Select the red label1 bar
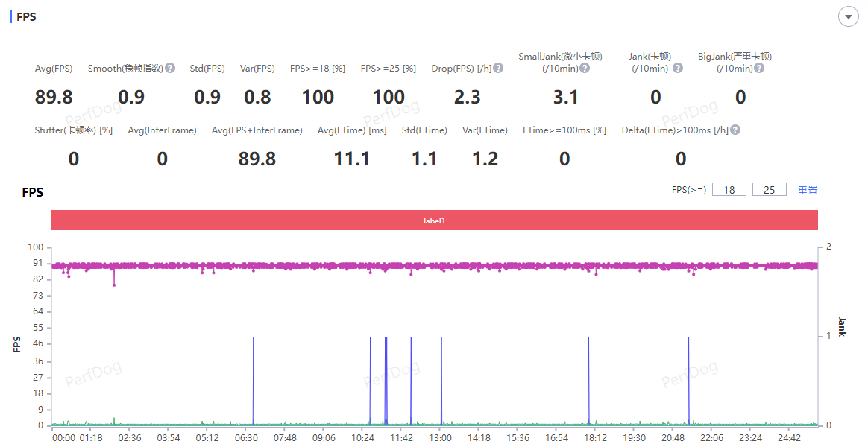The height and width of the screenshot is (447, 868). point(435,221)
